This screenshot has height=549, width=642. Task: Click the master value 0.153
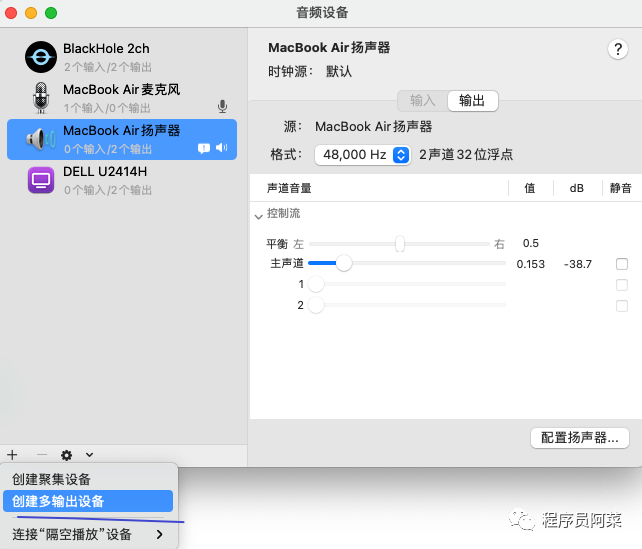pyautogui.click(x=531, y=264)
